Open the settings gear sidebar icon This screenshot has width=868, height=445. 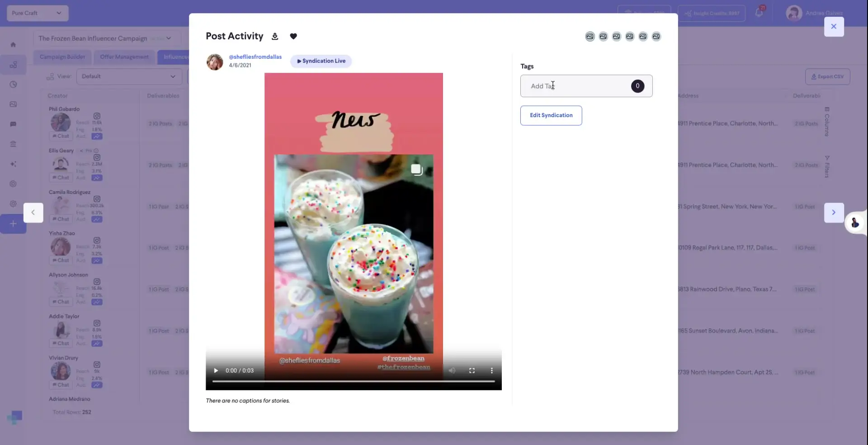pyautogui.click(x=13, y=204)
